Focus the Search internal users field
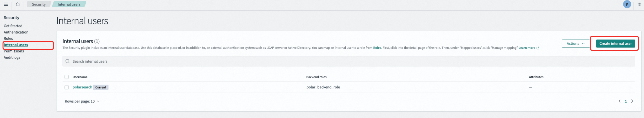The width and height of the screenshot is (644, 118). pyautogui.click(x=348, y=61)
